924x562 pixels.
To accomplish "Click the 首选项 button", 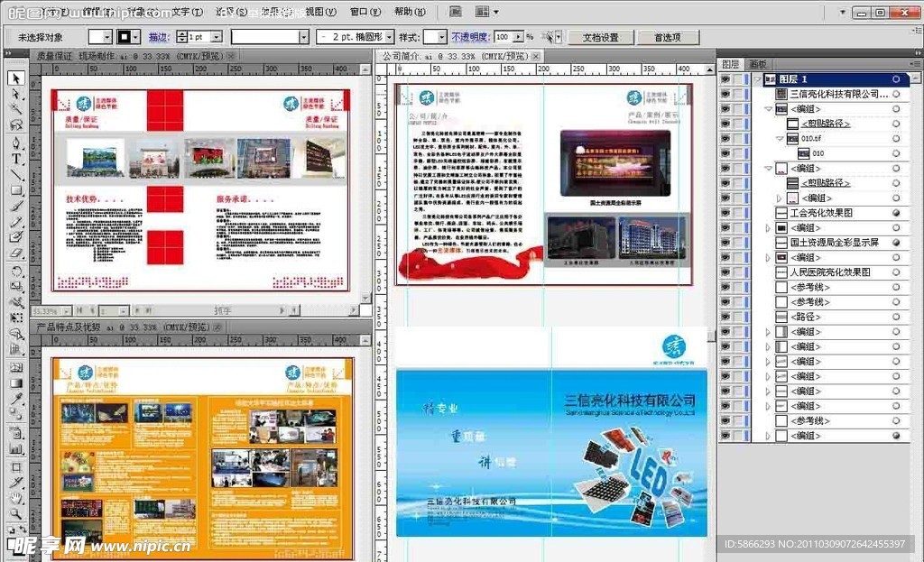I will click(x=668, y=37).
